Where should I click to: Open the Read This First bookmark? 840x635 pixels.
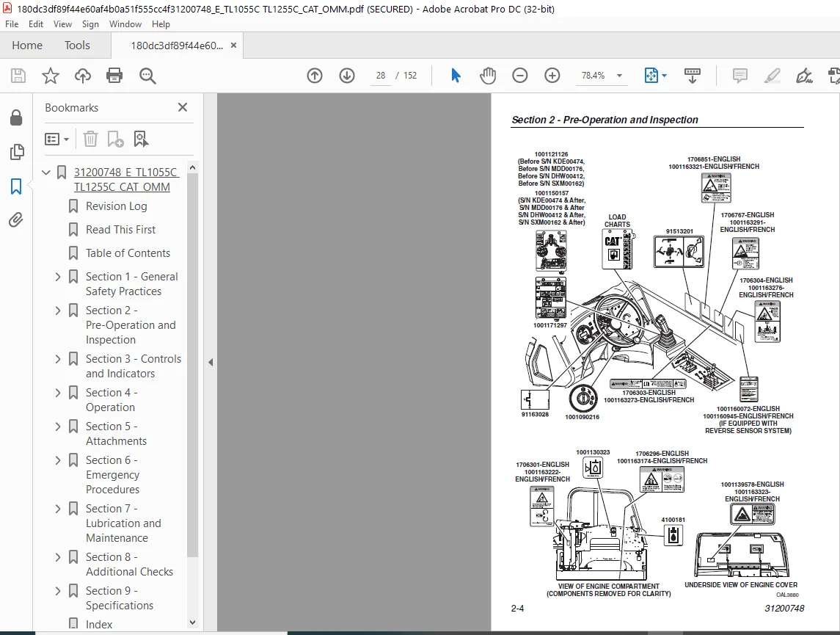[120, 230]
